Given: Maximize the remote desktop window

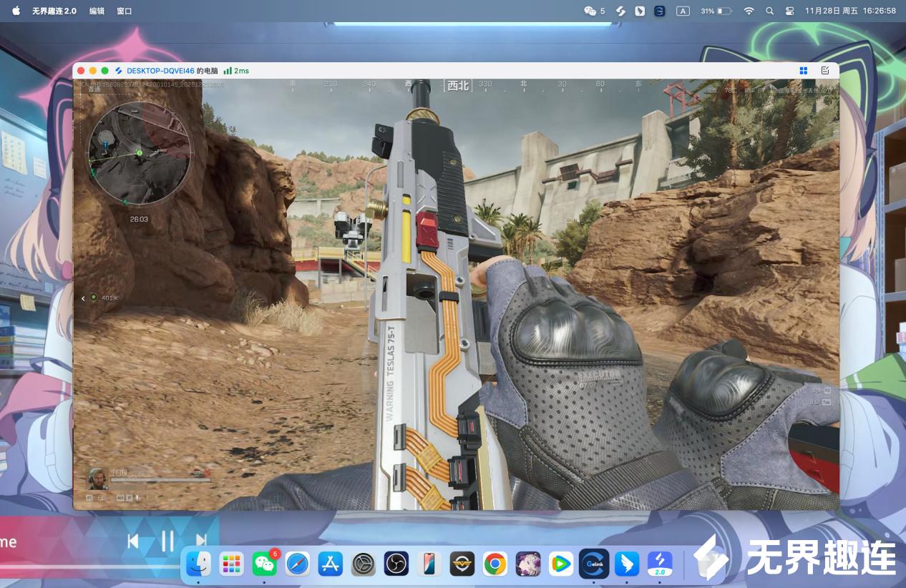Looking at the screenshot, I should (x=105, y=71).
